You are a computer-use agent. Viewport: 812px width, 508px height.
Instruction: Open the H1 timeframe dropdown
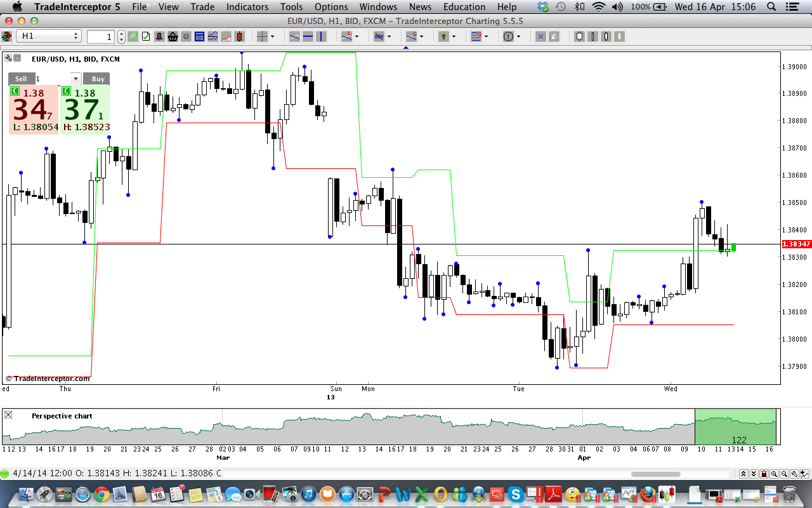point(49,36)
